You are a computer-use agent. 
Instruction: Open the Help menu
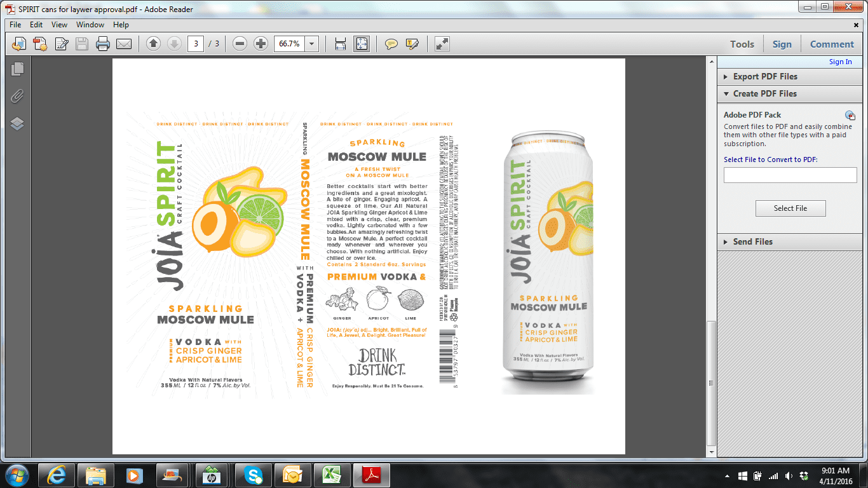pos(121,25)
